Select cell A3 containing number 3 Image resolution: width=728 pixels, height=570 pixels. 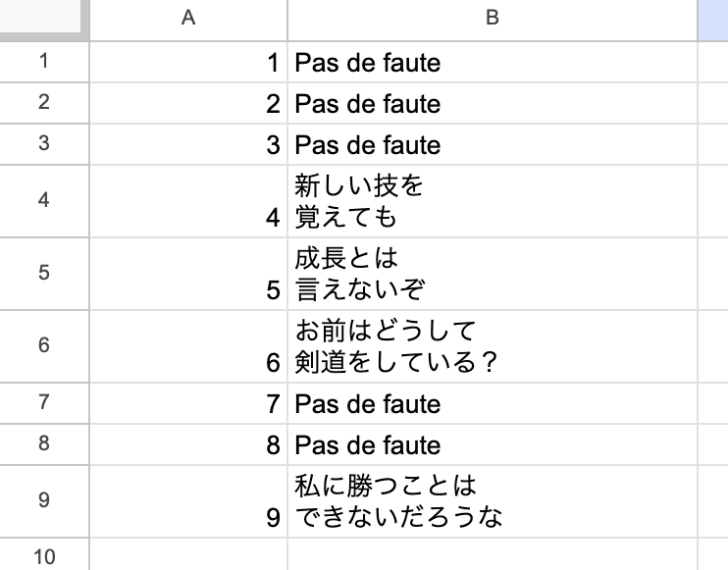click(188, 145)
